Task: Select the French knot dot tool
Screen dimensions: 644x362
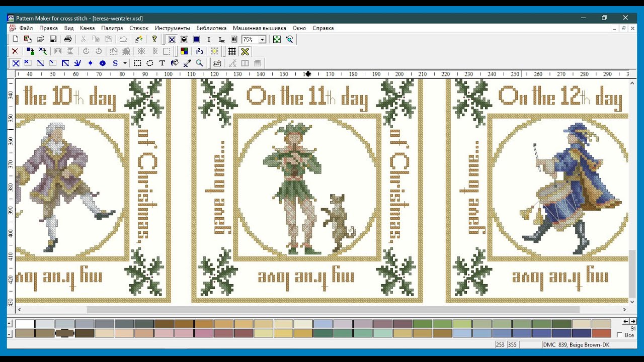Action: [90, 63]
